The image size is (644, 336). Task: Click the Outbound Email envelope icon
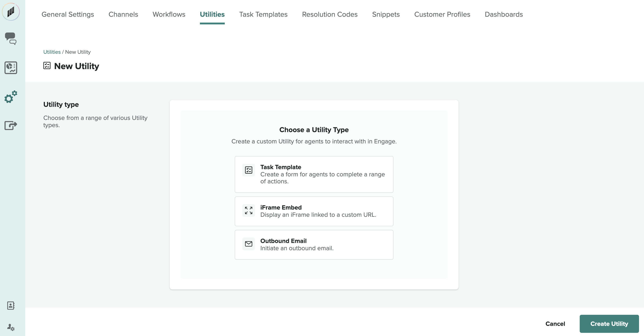coord(248,244)
